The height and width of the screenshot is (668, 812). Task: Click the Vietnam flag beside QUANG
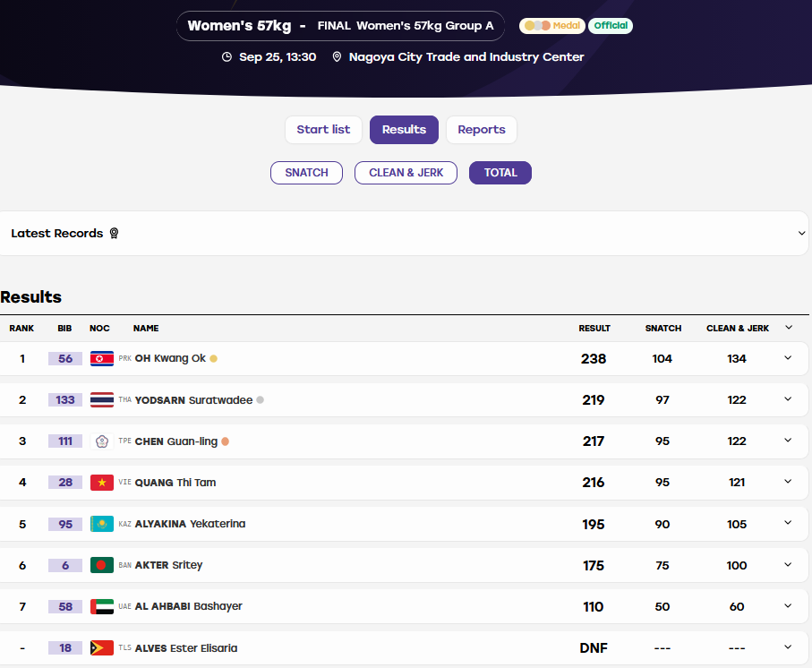tap(102, 483)
